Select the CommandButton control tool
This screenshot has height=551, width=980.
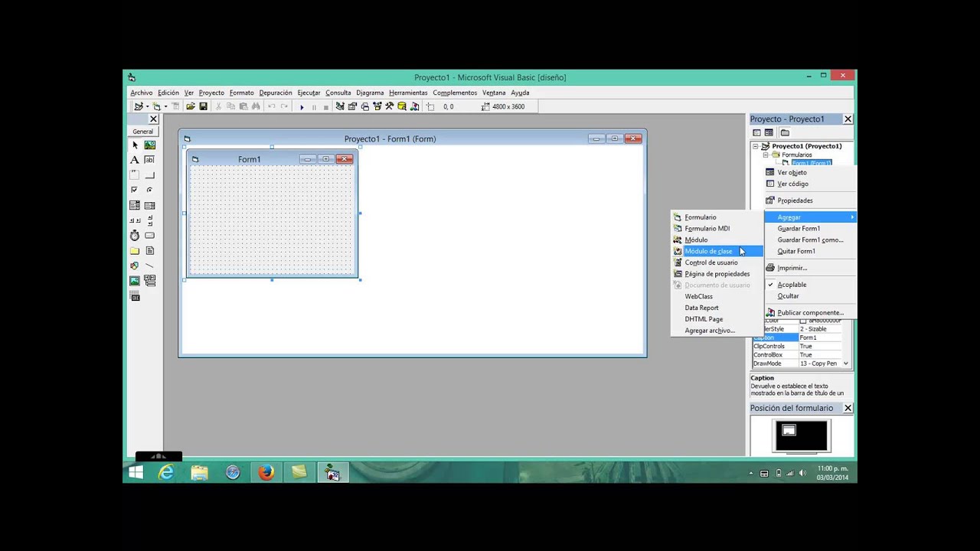coord(149,175)
